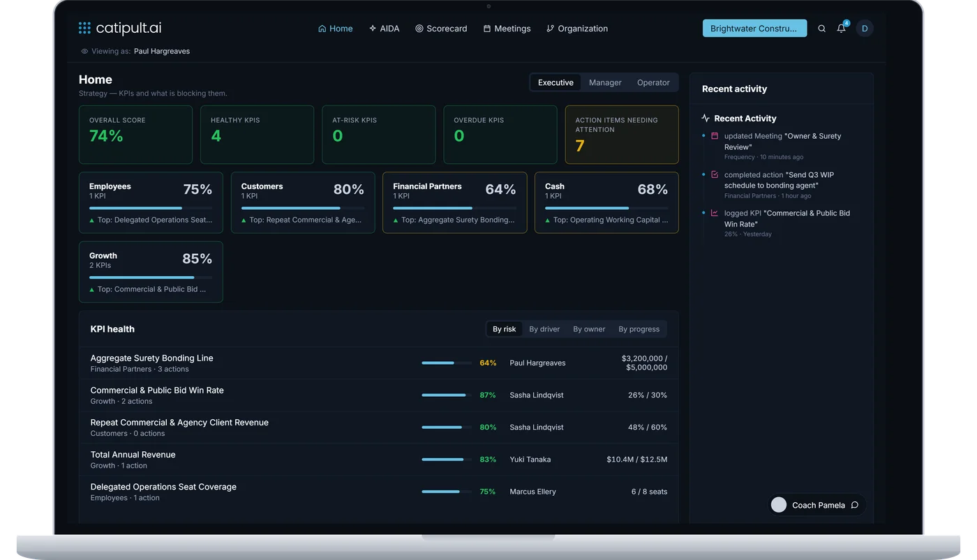Open AIDA from the navigation

click(x=385, y=29)
